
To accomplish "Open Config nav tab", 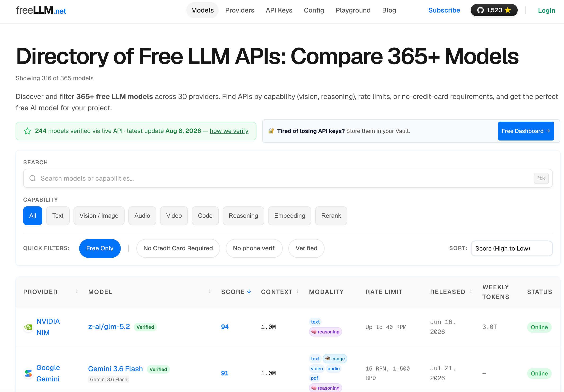I will click(314, 10).
